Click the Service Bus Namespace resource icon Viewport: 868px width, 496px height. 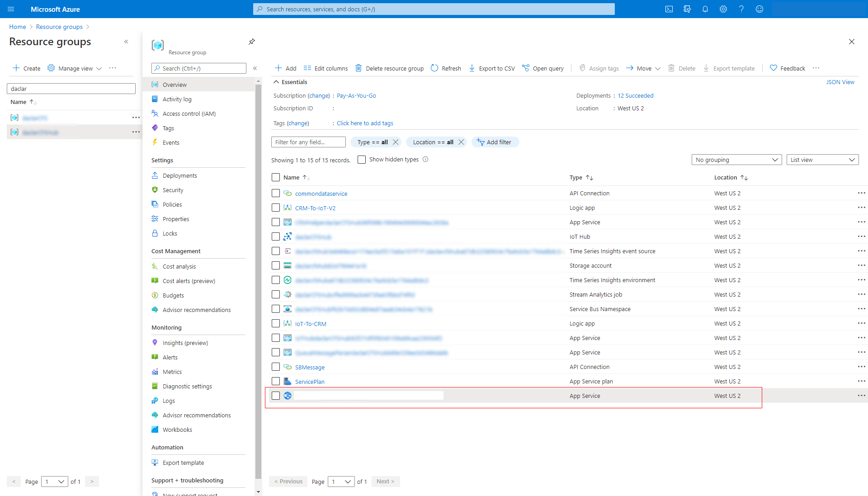[x=288, y=309]
